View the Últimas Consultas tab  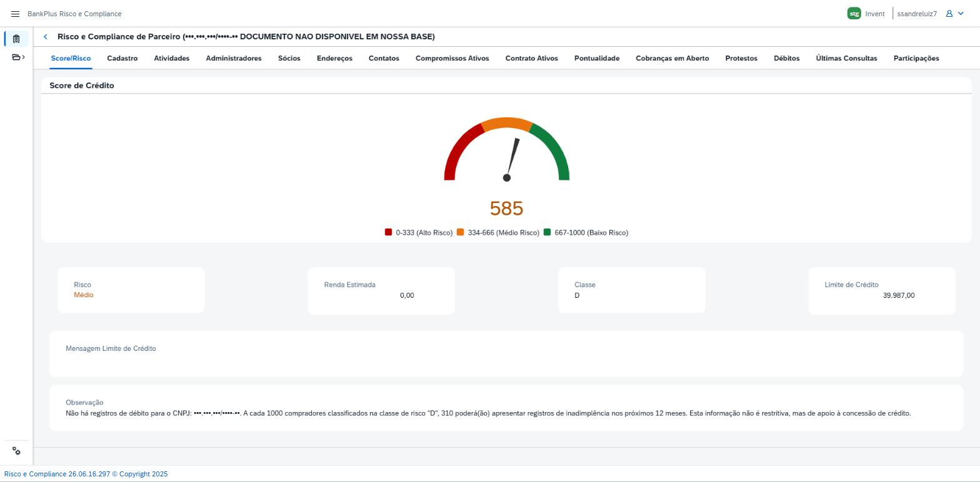(x=846, y=58)
